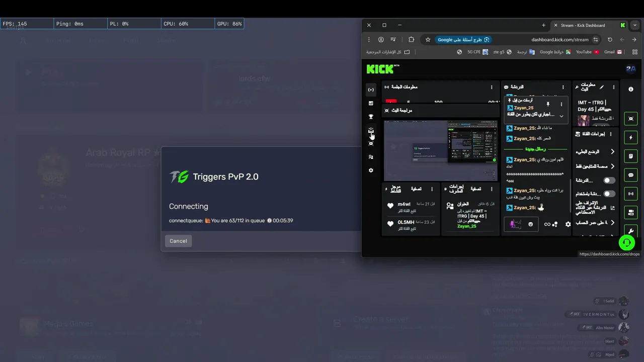Toggle the stream preview widget icon on right bar
The image size is (644, 362).
pos(631,119)
